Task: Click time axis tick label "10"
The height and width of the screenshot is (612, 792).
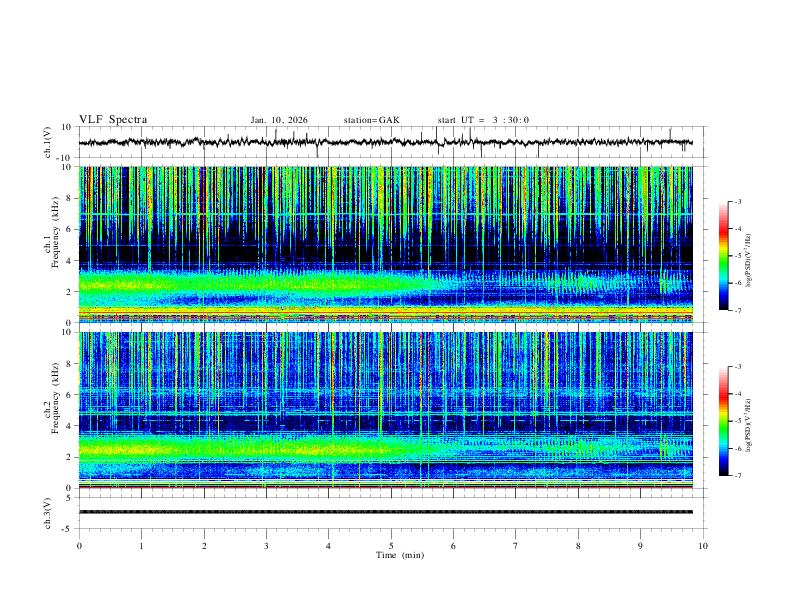Action: pos(703,546)
